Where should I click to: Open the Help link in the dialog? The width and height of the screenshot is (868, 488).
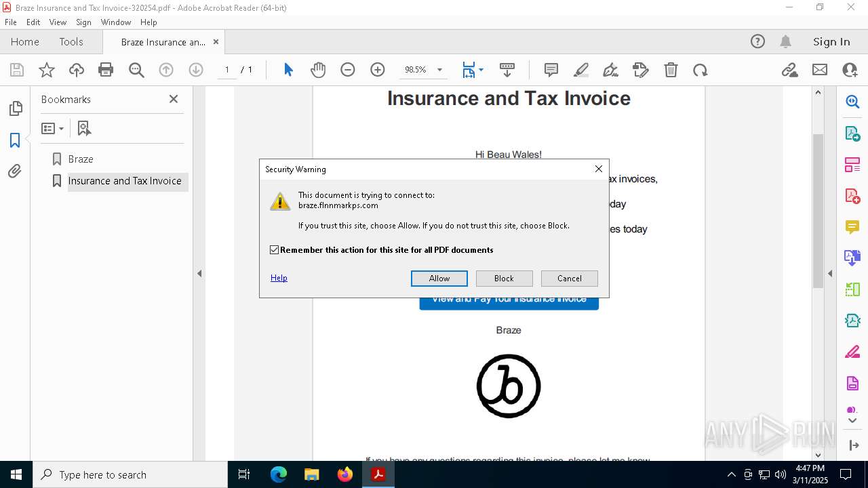point(279,278)
